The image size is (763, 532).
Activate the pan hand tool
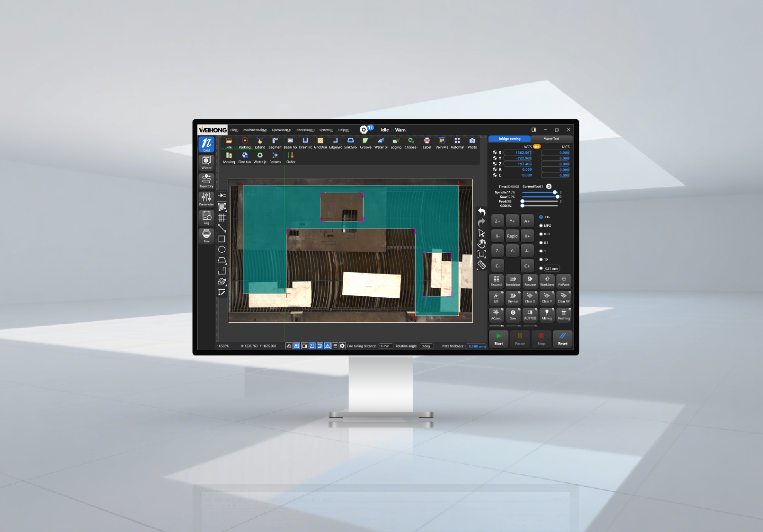(x=481, y=243)
